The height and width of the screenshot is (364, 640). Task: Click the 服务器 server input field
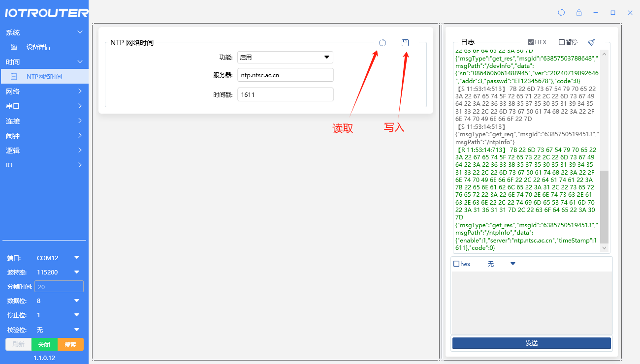coord(285,75)
